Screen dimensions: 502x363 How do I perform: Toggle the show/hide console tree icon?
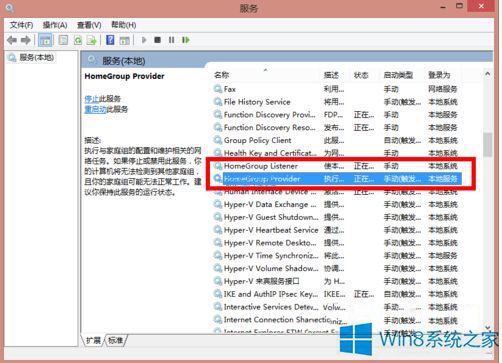45,40
